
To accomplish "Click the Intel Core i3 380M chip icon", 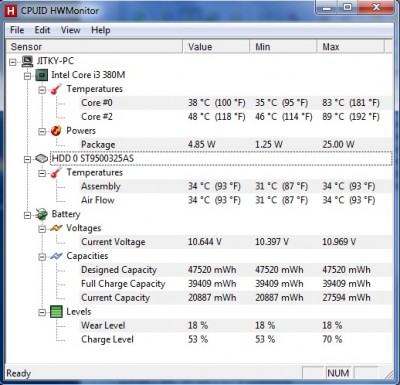I will pyautogui.click(x=42, y=75).
